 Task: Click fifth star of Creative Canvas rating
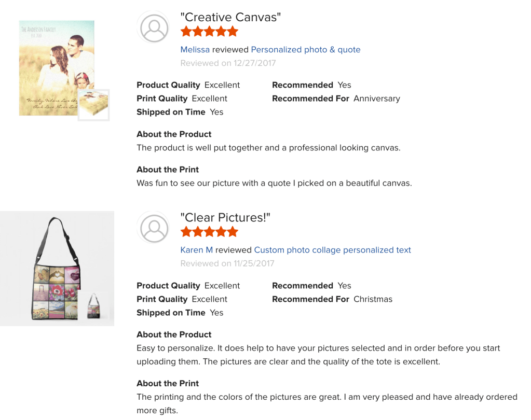click(232, 32)
